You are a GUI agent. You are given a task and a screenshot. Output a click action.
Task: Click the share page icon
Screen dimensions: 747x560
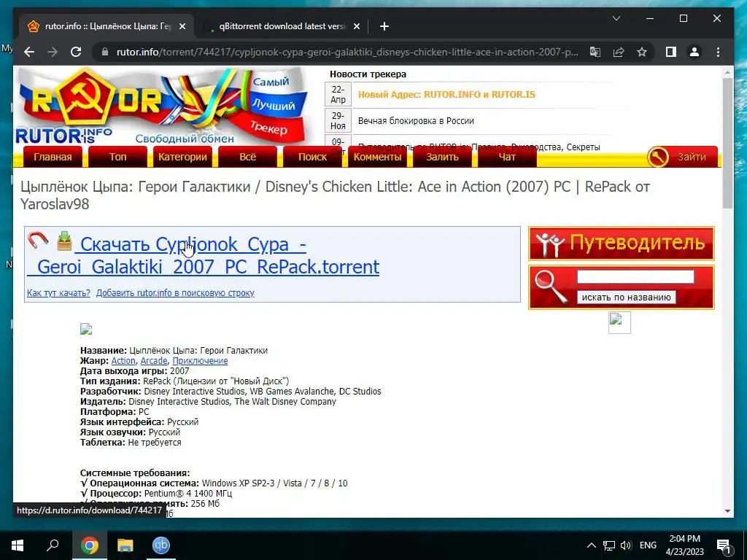point(619,52)
